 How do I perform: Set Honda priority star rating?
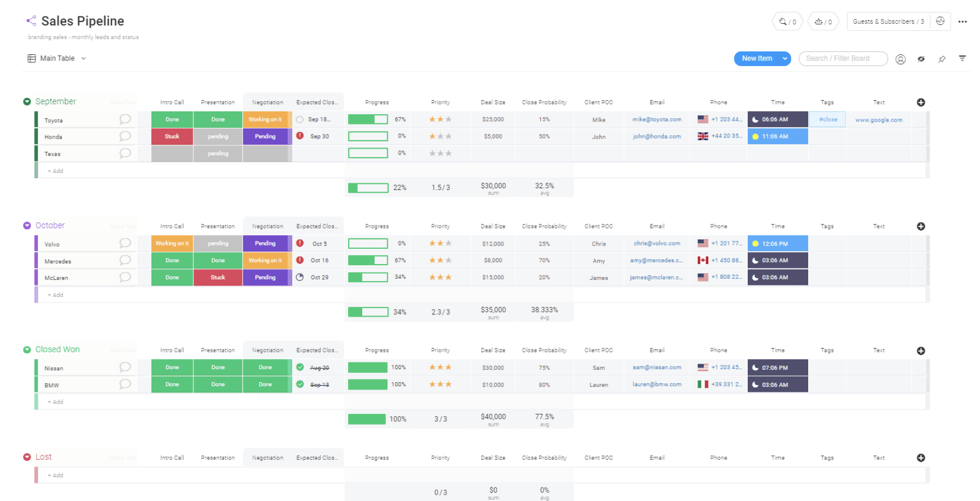[x=440, y=136]
